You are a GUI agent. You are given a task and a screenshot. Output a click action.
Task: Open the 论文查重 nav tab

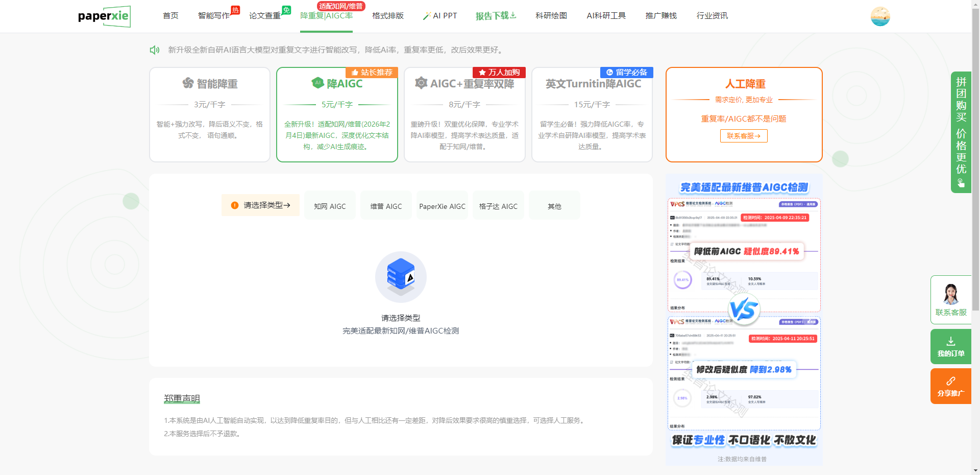coord(265,16)
